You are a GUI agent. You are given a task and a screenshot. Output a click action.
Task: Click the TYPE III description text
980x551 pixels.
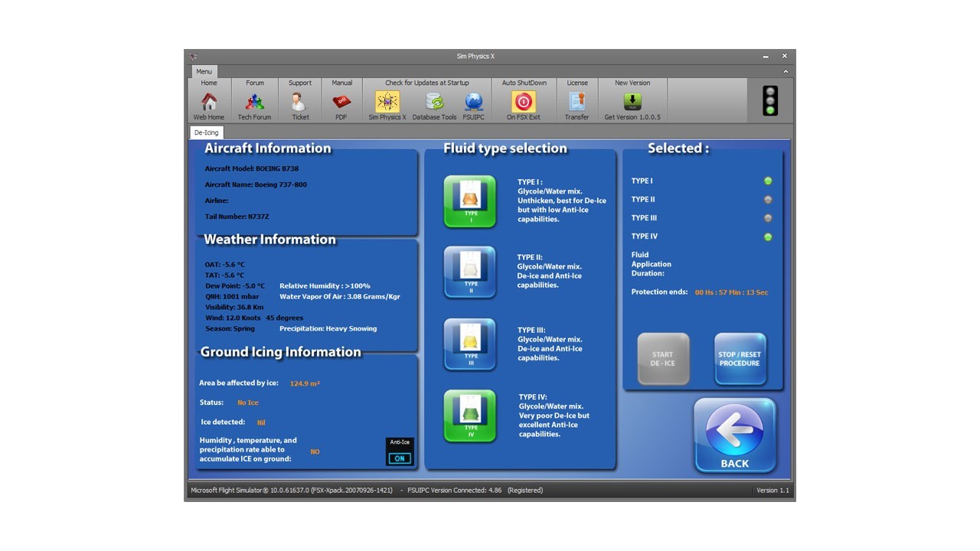click(x=550, y=344)
